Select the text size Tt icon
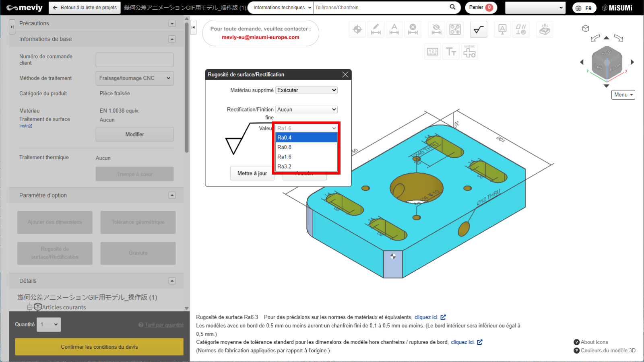Viewport: 644px width, 362px height. coord(451,52)
